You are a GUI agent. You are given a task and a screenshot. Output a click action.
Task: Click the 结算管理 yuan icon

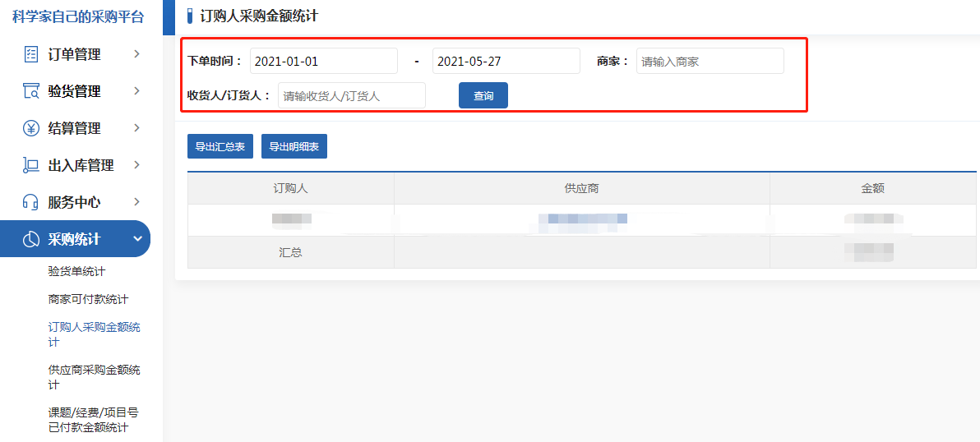[31, 128]
